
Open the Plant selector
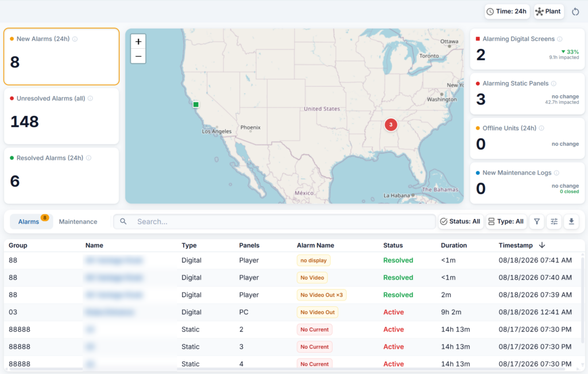(x=548, y=11)
